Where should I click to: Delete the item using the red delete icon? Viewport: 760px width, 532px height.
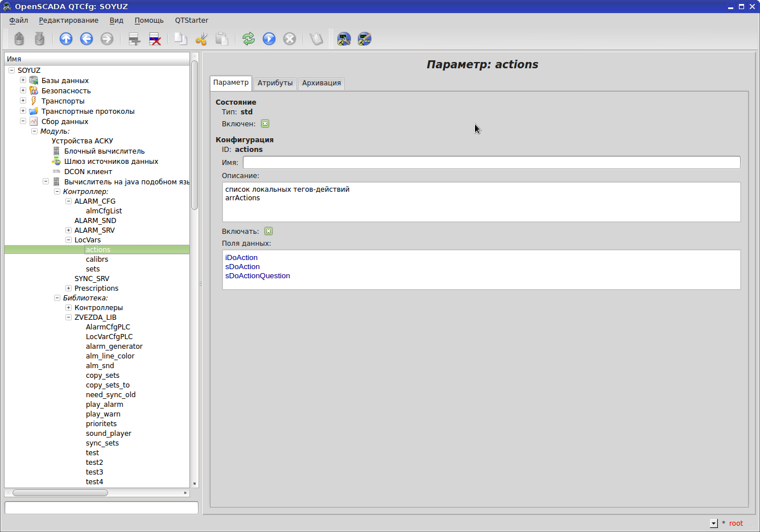click(155, 39)
